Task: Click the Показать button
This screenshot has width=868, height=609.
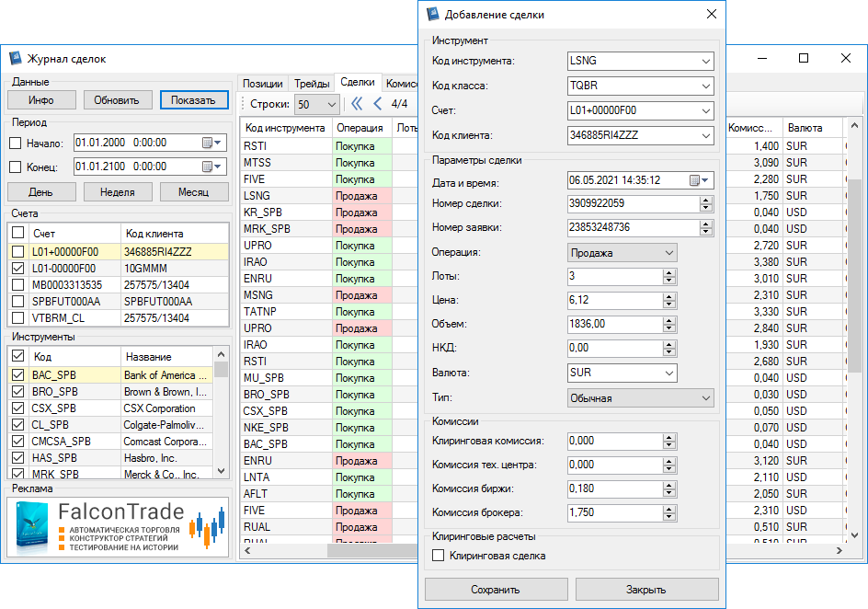Action: pyautogui.click(x=194, y=100)
